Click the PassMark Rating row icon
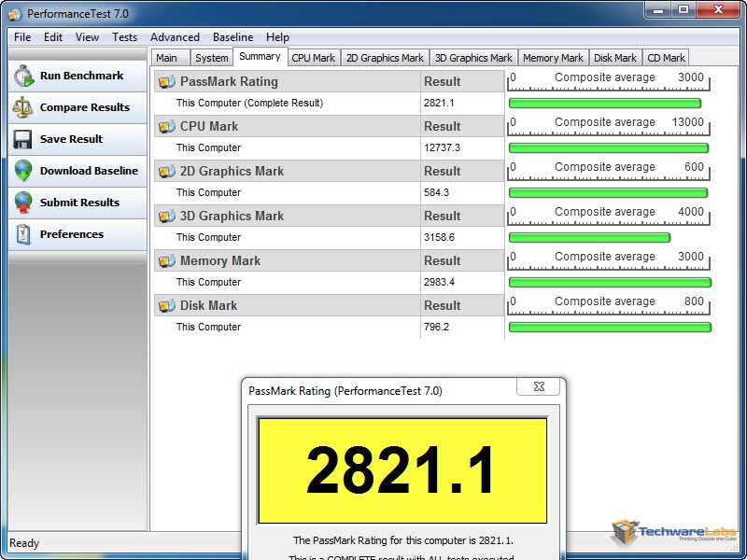Screen dimensions: 747x560 167,82
